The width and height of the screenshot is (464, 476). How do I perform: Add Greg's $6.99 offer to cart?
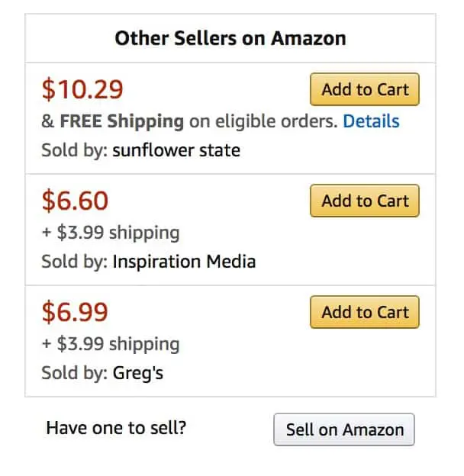click(365, 312)
